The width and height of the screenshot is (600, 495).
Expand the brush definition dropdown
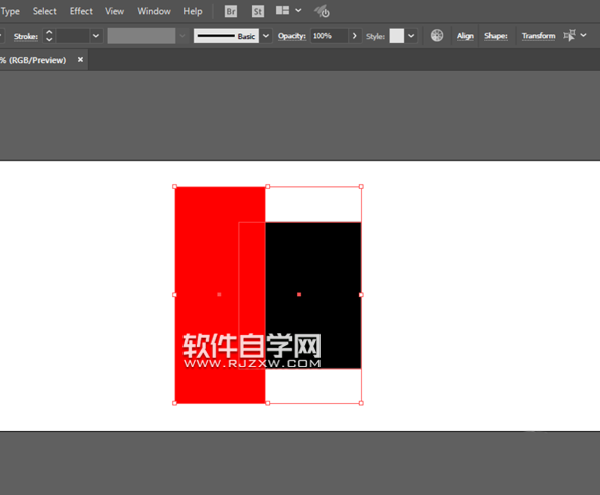(x=266, y=36)
